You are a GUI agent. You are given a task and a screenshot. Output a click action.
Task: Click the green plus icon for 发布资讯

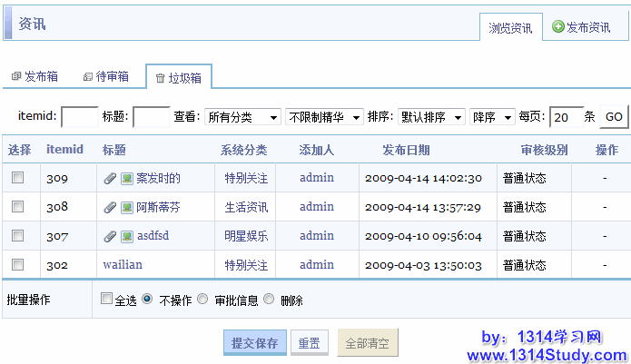point(558,27)
